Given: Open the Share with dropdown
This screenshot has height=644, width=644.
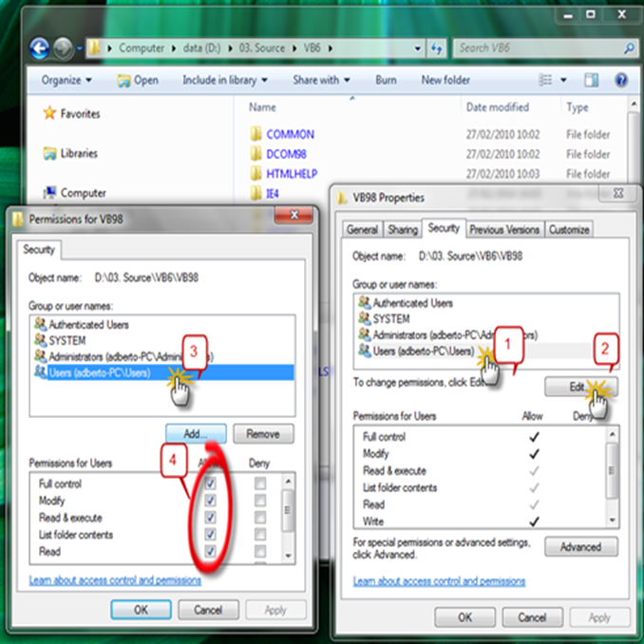Looking at the screenshot, I should tap(321, 80).
